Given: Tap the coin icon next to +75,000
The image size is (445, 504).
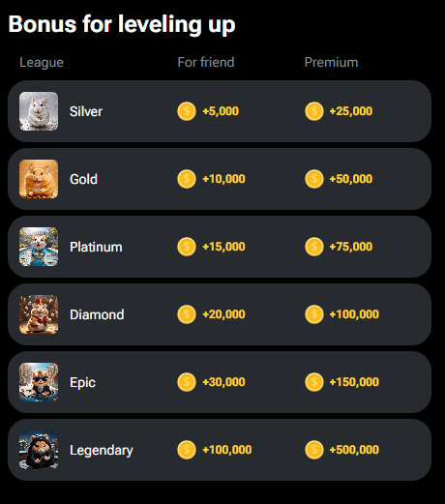Looking at the screenshot, I should click(x=314, y=247).
